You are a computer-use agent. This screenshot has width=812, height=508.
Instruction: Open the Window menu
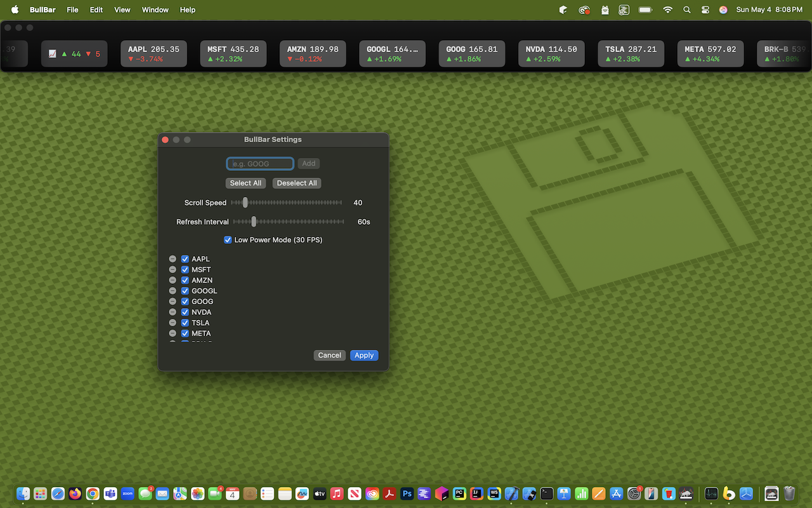[x=155, y=10]
